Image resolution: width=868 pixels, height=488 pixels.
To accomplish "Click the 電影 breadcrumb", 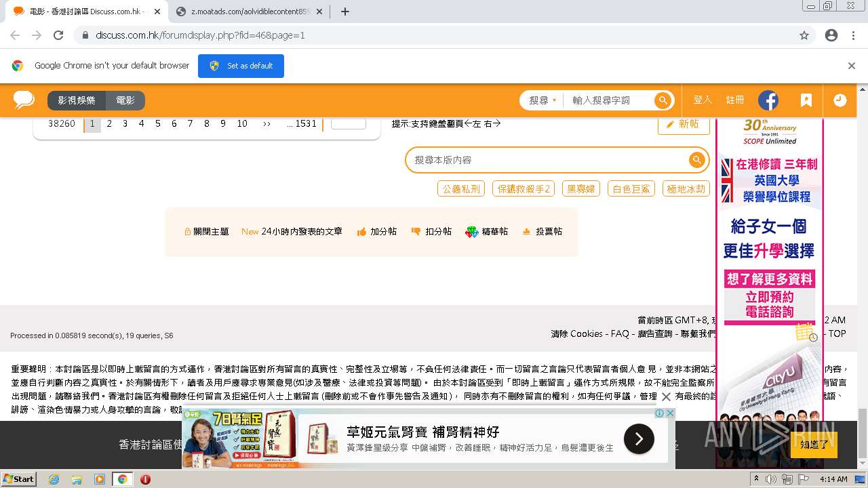I will pos(125,100).
